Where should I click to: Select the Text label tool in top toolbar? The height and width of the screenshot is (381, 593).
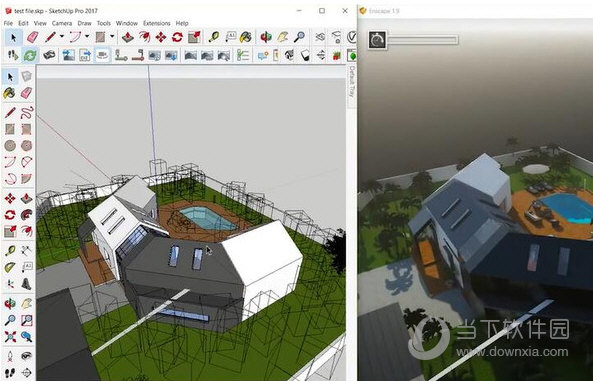tap(230, 37)
